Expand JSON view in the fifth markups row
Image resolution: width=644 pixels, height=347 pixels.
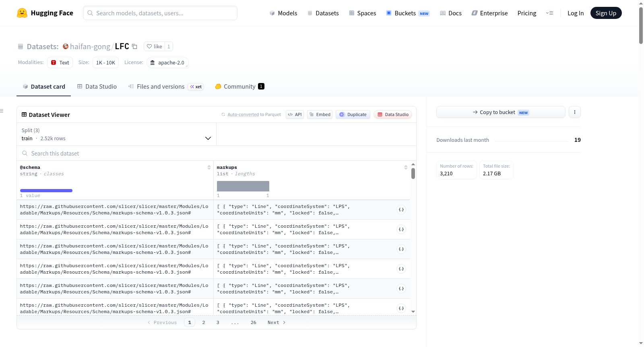[x=401, y=289]
